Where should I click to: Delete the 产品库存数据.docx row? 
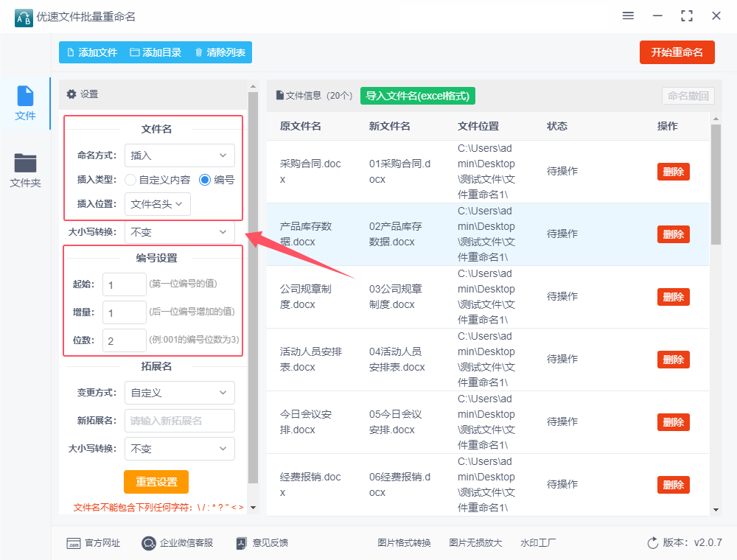click(x=673, y=234)
